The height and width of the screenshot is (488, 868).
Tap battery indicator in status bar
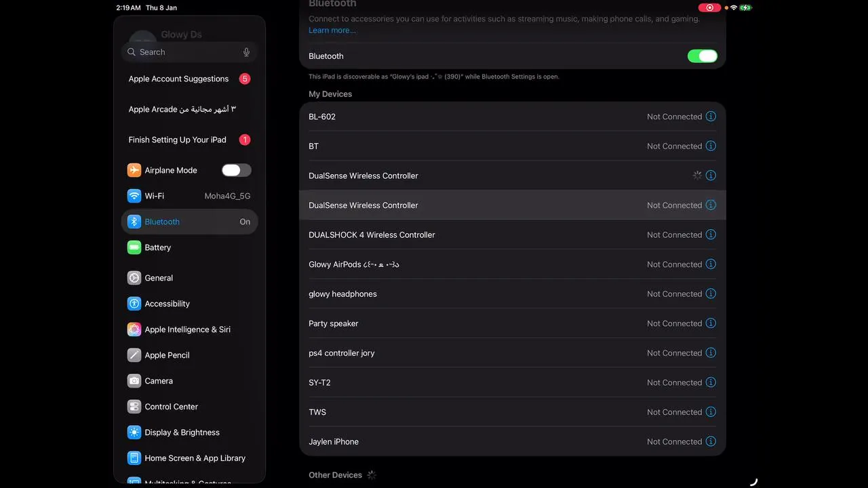click(x=746, y=7)
